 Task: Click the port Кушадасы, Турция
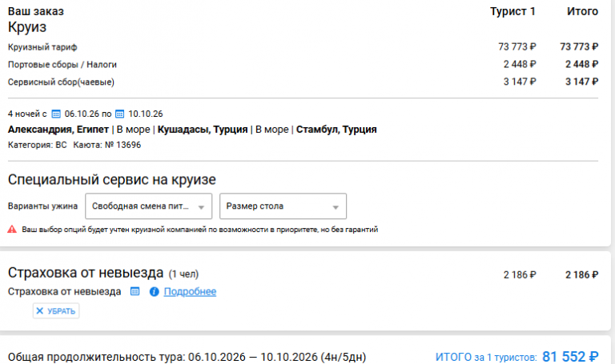pyautogui.click(x=203, y=130)
